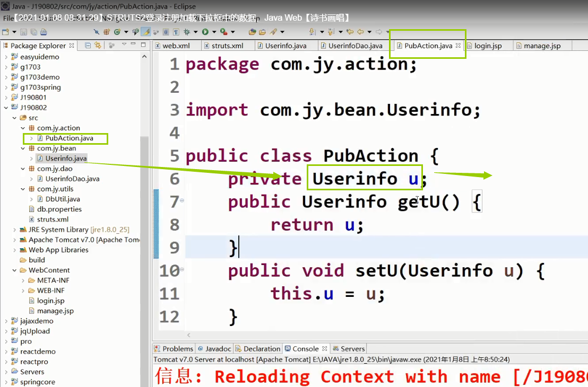
Task: Toggle code folding at line 10
Action: pos(182,269)
